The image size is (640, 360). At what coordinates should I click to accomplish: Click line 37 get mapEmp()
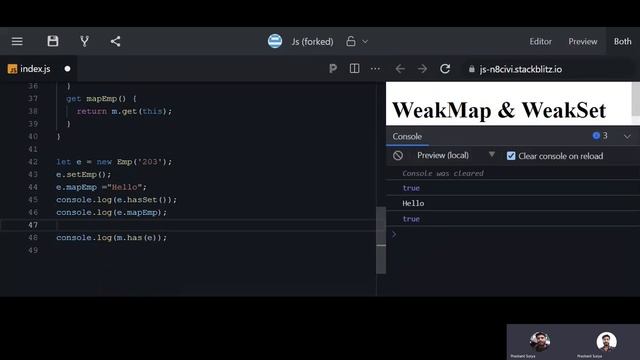click(x=101, y=99)
